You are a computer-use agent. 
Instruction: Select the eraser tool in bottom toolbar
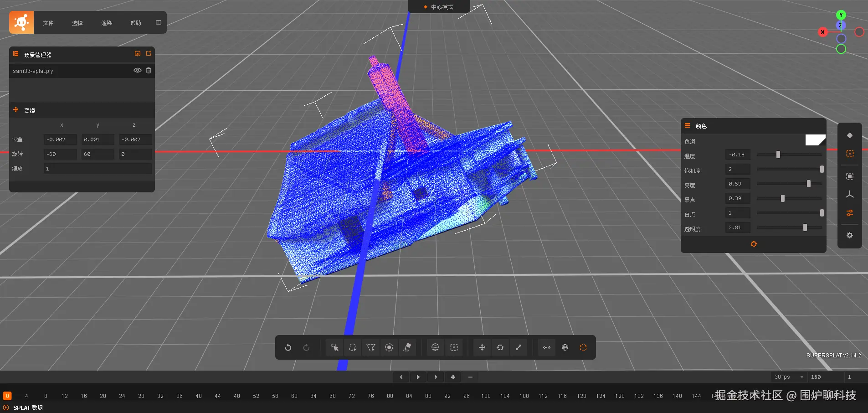pyautogui.click(x=407, y=347)
